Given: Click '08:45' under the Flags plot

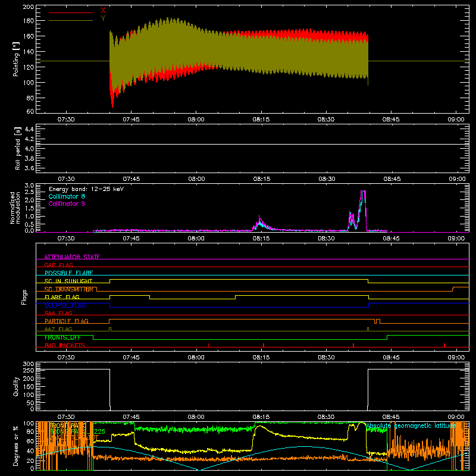Looking at the screenshot, I should click(x=391, y=358).
